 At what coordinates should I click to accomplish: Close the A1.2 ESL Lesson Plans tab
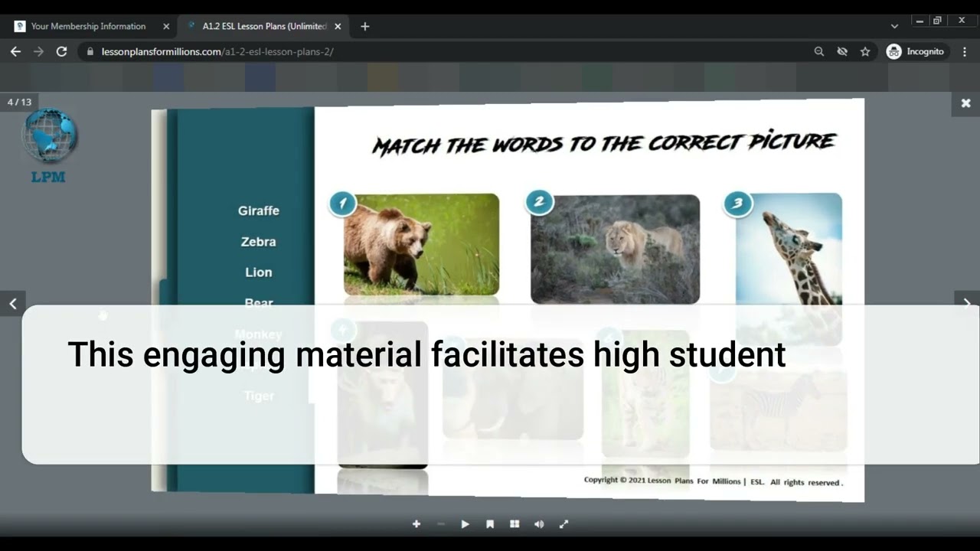click(338, 26)
